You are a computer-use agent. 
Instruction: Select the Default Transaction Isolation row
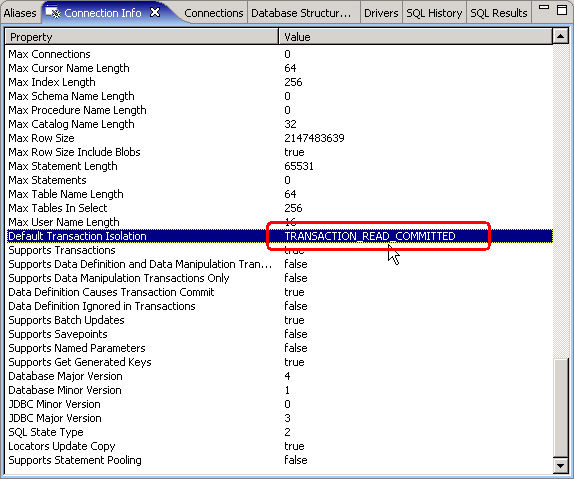[280, 236]
